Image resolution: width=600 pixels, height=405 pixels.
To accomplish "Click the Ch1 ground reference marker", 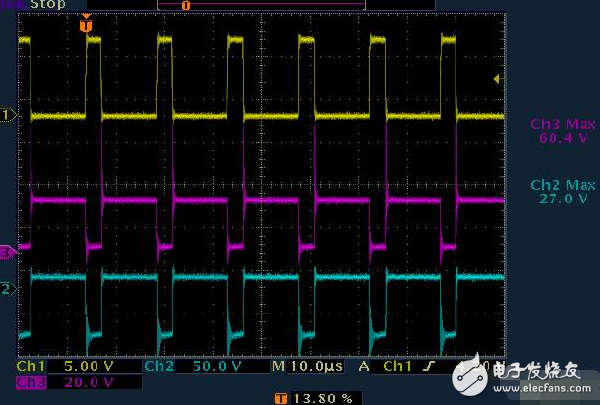I will click(7, 116).
